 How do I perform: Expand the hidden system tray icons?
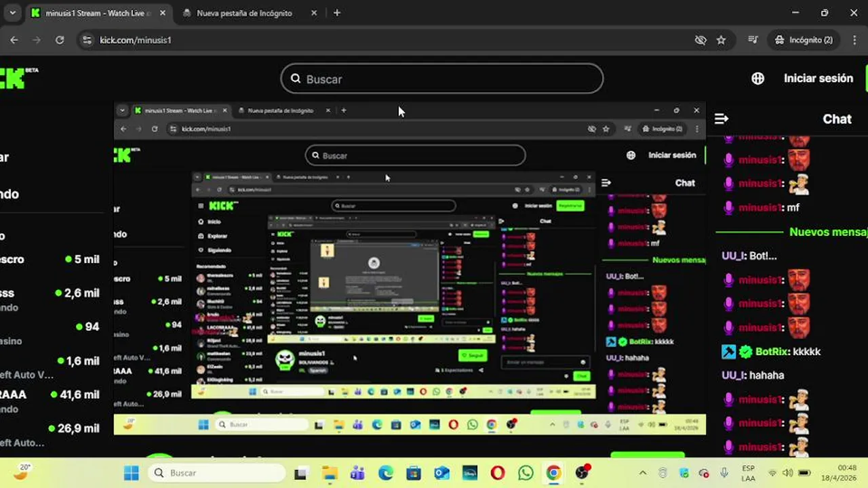click(643, 473)
